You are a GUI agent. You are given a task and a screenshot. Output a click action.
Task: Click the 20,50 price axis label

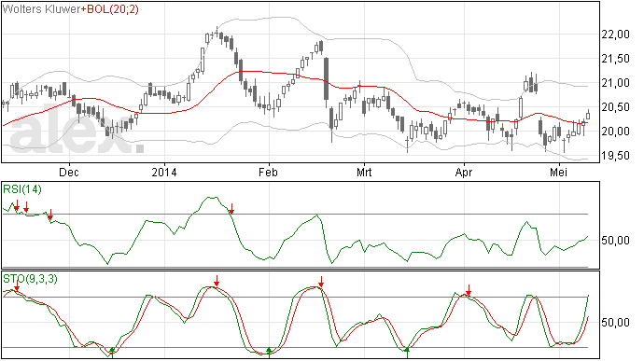pos(615,107)
